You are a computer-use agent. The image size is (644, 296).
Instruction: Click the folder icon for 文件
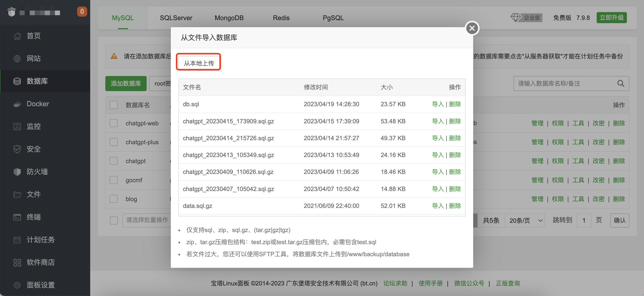17,195
